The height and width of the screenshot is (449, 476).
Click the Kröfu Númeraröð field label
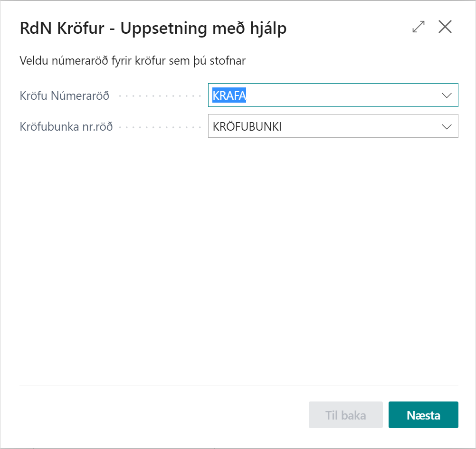click(65, 96)
